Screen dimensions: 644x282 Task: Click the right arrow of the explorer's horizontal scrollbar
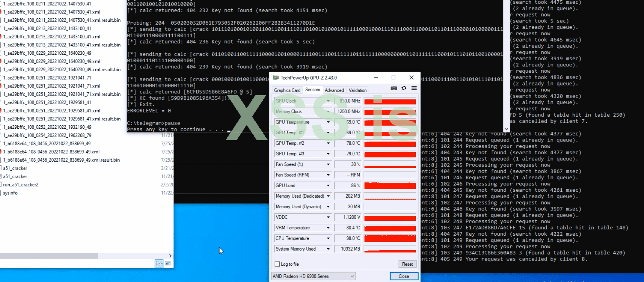(x=170, y=256)
